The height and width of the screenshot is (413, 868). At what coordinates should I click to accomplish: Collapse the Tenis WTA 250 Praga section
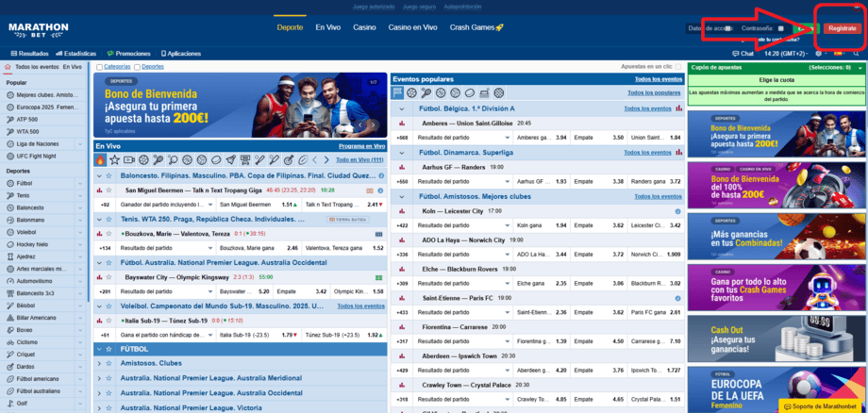click(x=100, y=220)
